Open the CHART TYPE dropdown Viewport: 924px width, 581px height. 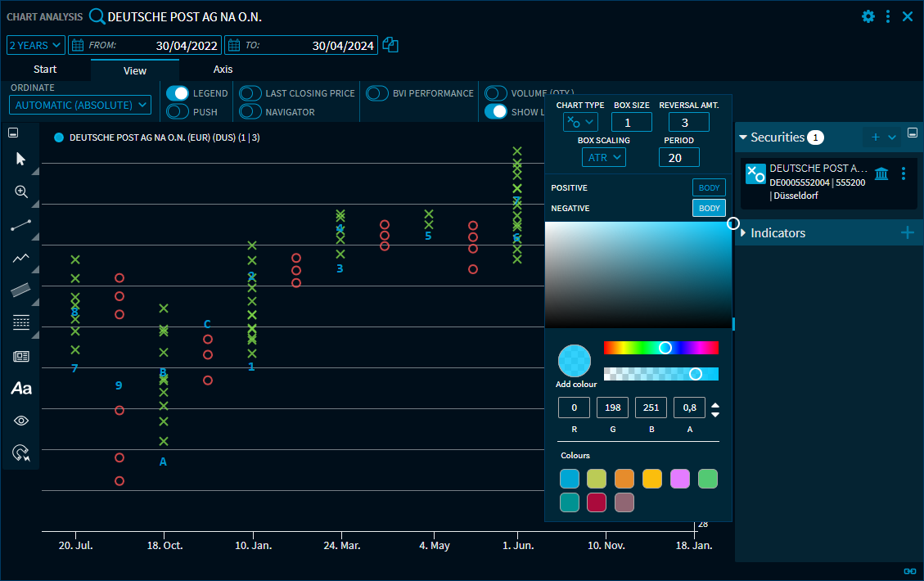point(580,121)
